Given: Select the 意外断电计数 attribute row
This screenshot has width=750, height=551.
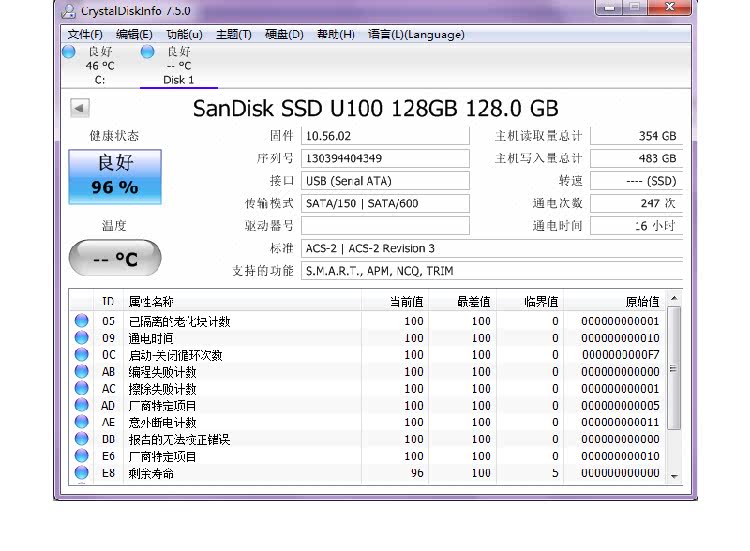Looking at the screenshot, I should (x=367, y=422).
